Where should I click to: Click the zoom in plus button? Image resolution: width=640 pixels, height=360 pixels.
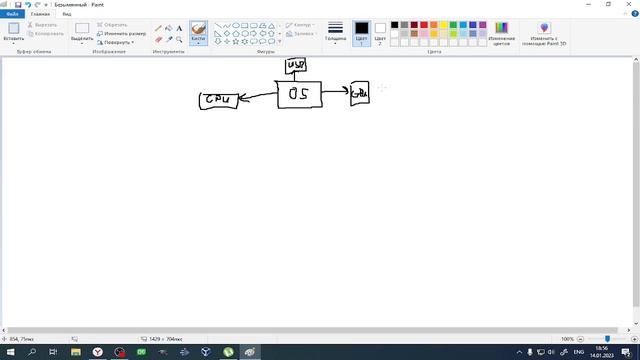(634, 339)
